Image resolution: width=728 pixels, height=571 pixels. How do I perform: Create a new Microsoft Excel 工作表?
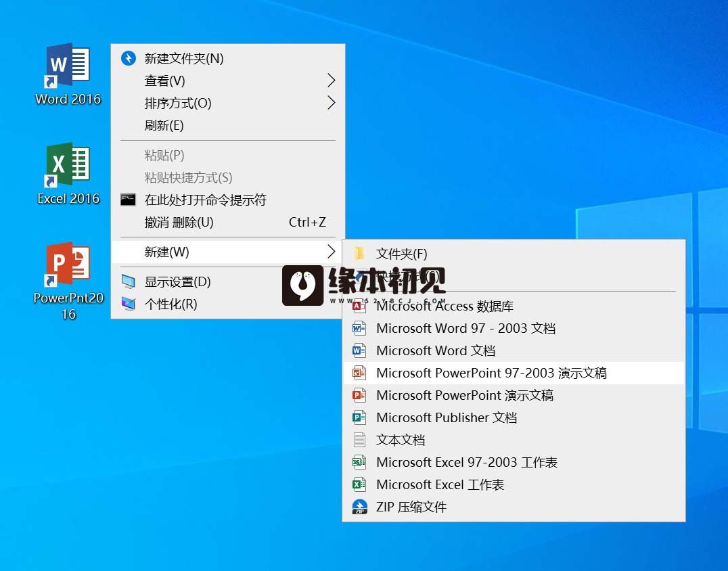tap(514, 484)
